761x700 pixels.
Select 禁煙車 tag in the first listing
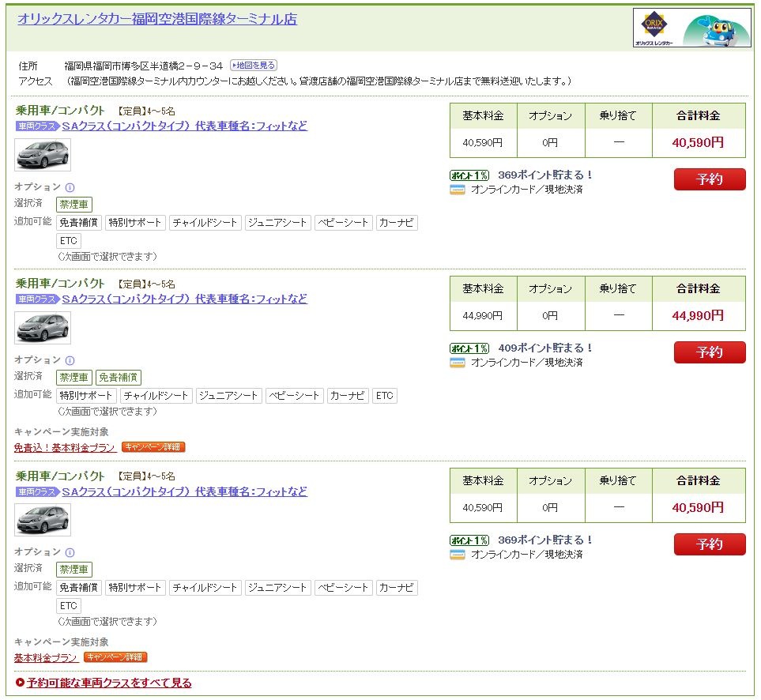pos(74,204)
